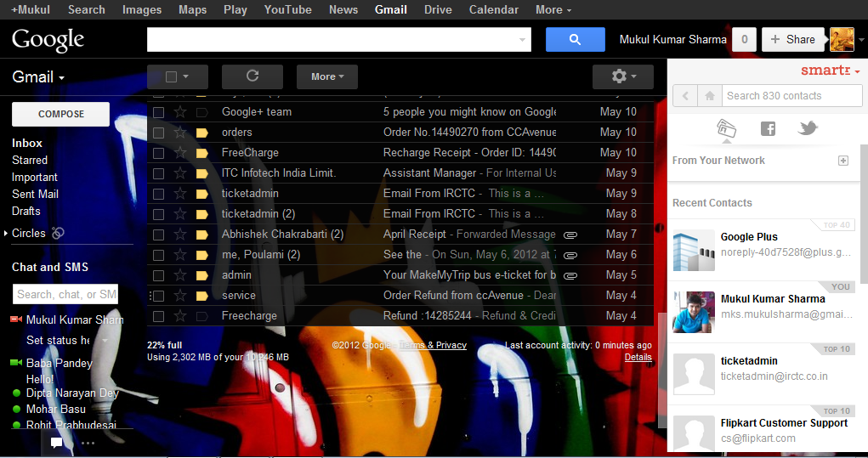The height and width of the screenshot is (458, 868).
Task: Click the COMPOSE button
Action: tap(61, 114)
